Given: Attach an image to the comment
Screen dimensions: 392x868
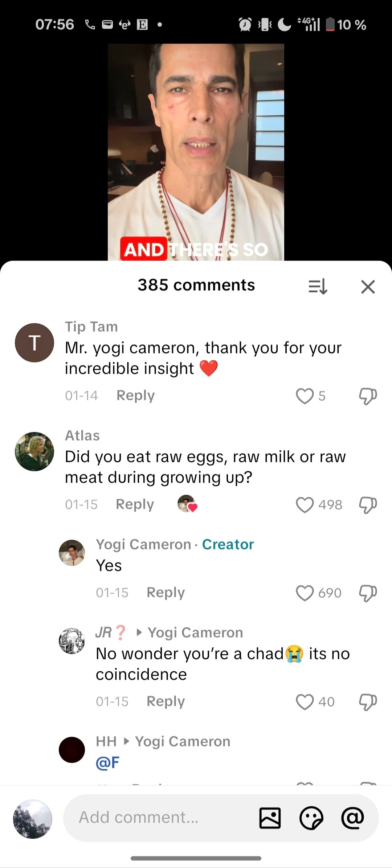Looking at the screenshot, I should coord(270,818).
